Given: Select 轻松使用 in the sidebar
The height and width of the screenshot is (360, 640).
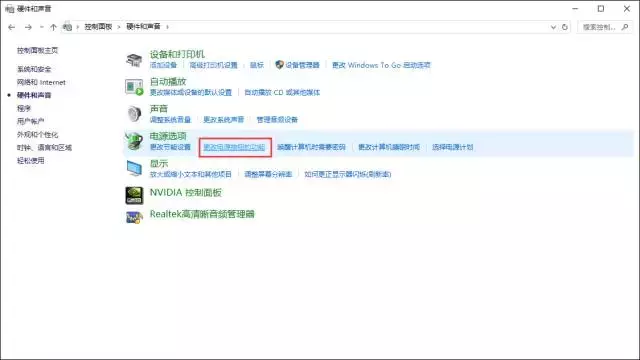Looking at the screenshot, I should (31, 160).
